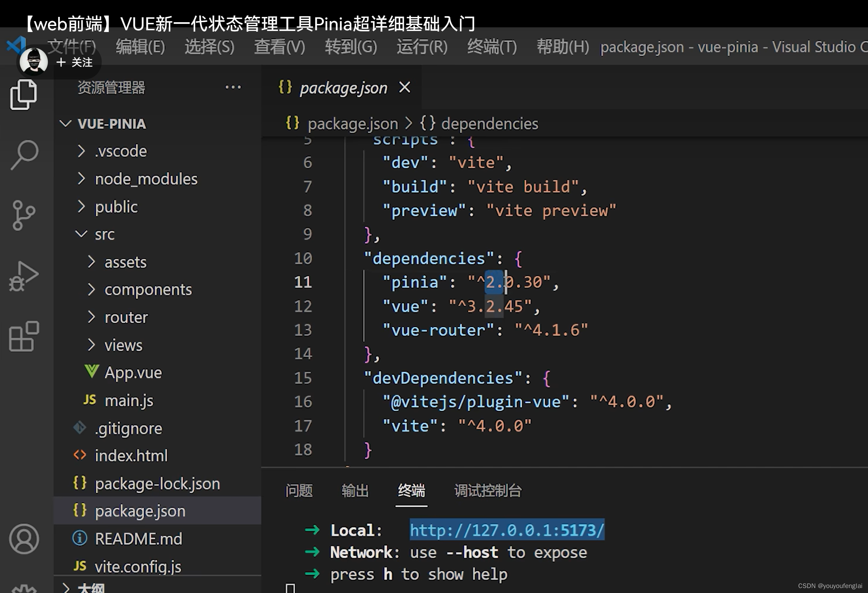The height and width of the screenshot is (593, 868).
Task: Open index.html in the explorer
Action: point(157,456)
